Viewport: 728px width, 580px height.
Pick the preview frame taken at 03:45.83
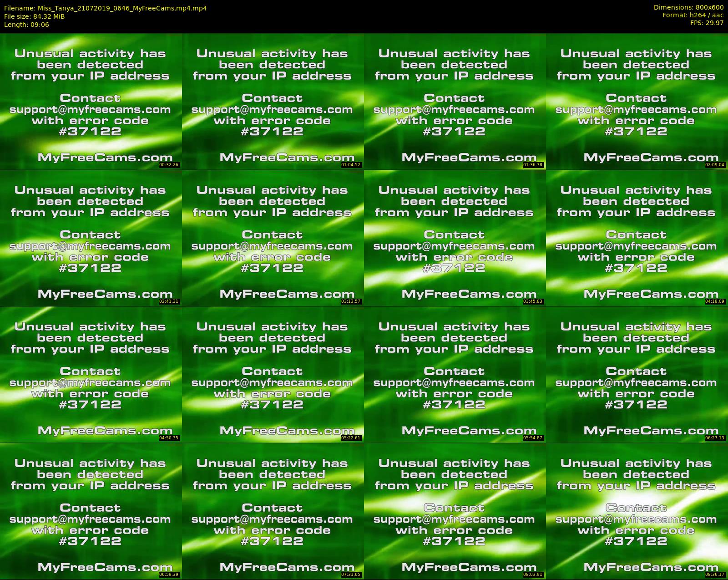[455, 238]
